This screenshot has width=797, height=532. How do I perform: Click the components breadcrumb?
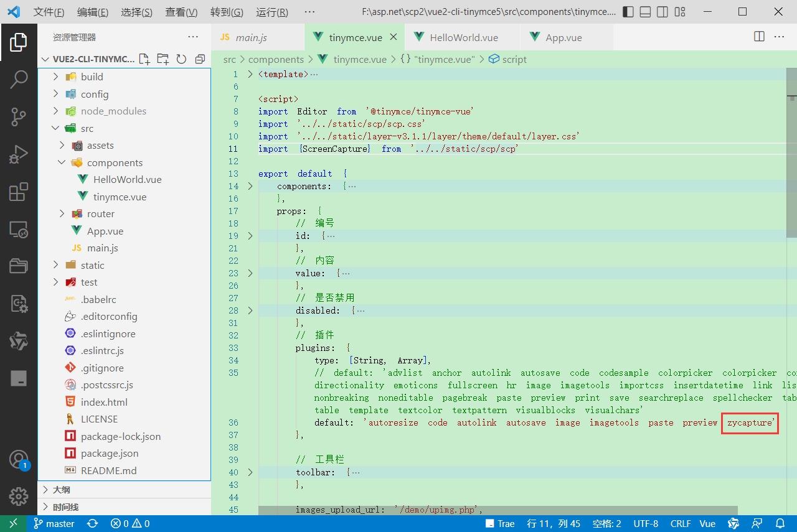click(x=276, y=59)
